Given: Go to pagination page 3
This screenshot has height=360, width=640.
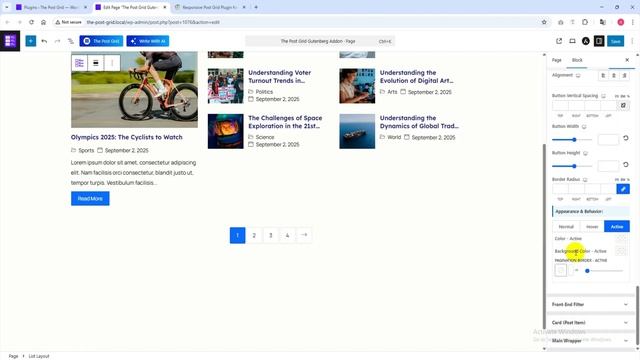Looking at the screenshot, I should pos(271,235).
